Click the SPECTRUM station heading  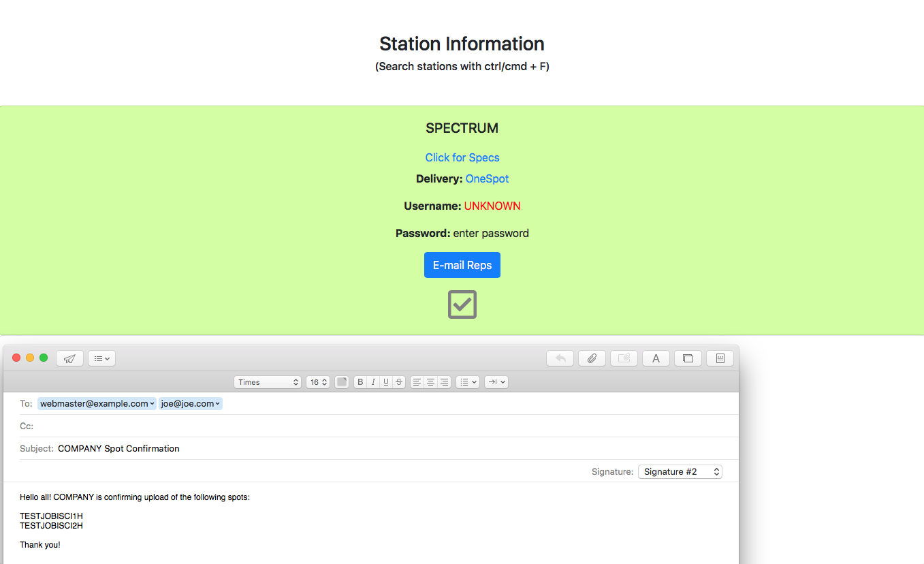pos(462,128)
